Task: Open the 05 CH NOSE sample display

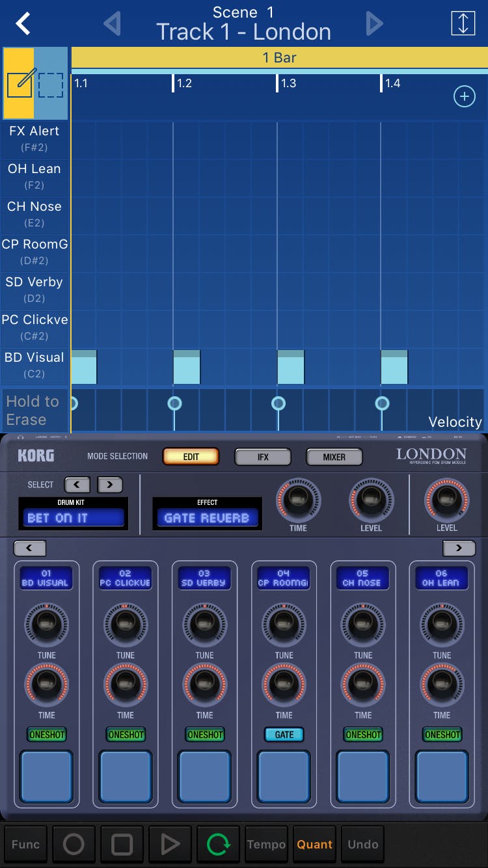Action: pyautogui.click(x=363, y=578)
